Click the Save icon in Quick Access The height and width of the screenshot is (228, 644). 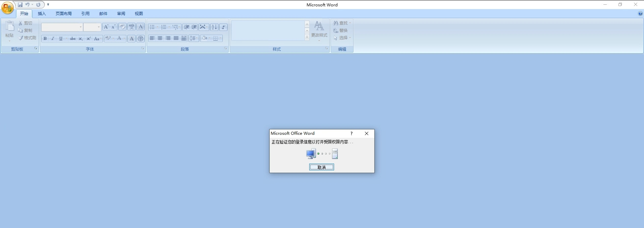pos(20,5)
